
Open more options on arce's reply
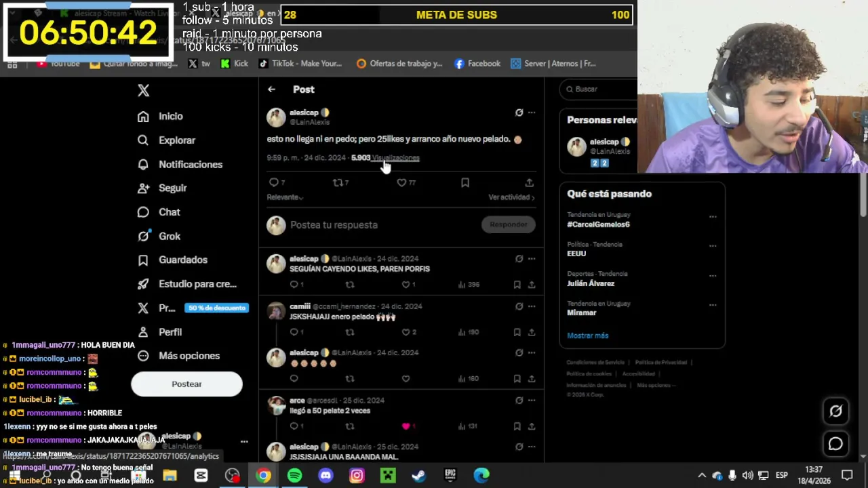pyautogui.click(x=532, y=401)
